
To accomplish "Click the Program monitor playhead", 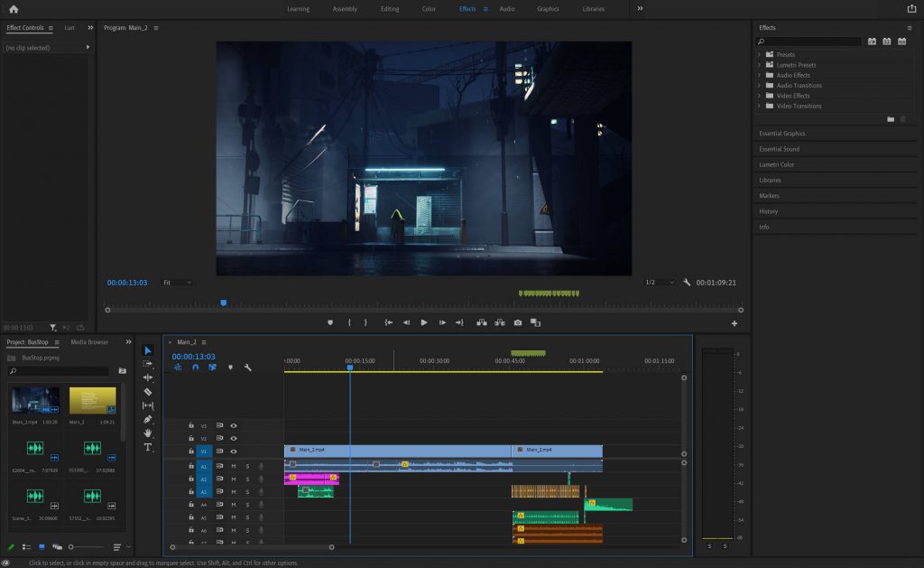I will click(x=224, y=303).
